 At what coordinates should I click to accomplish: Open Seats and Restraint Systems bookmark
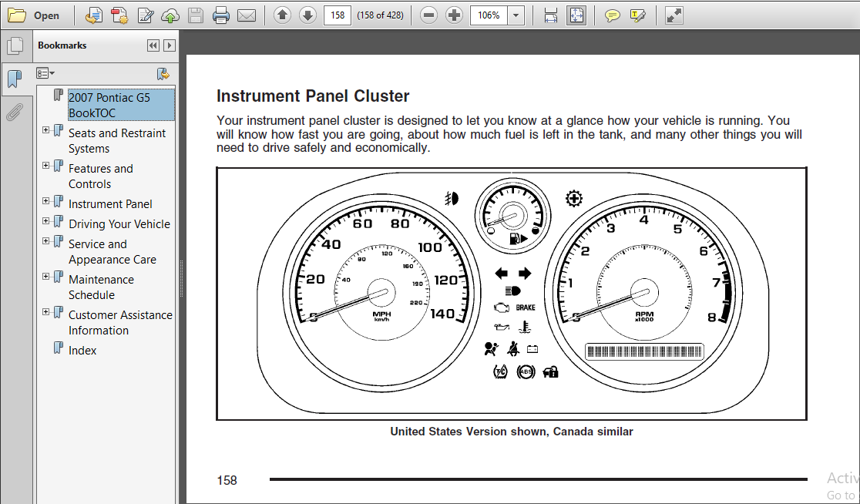[117, 140]
